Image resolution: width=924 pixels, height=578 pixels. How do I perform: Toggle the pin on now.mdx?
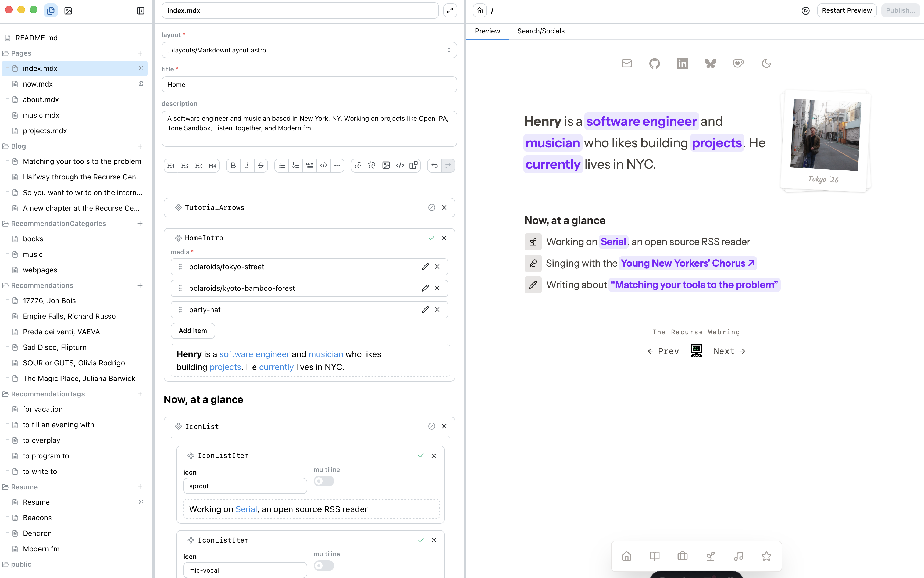(141, 84)
